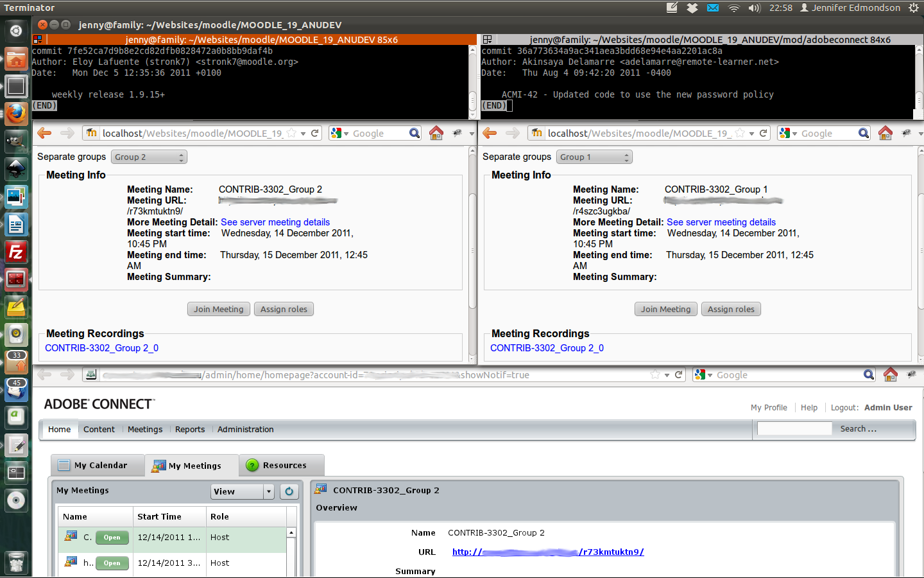Click Open on the second meeting row
This screenshot has height=578, width=924.
(x=112, y=563)
